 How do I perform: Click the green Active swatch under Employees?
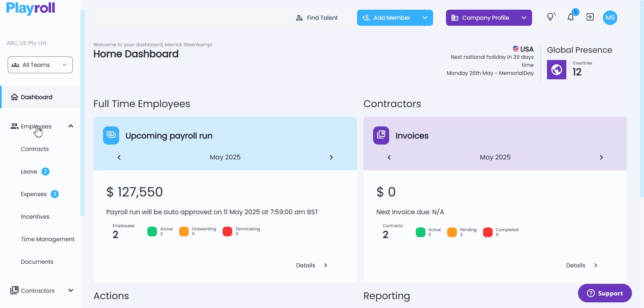click(x=152, y=232)
